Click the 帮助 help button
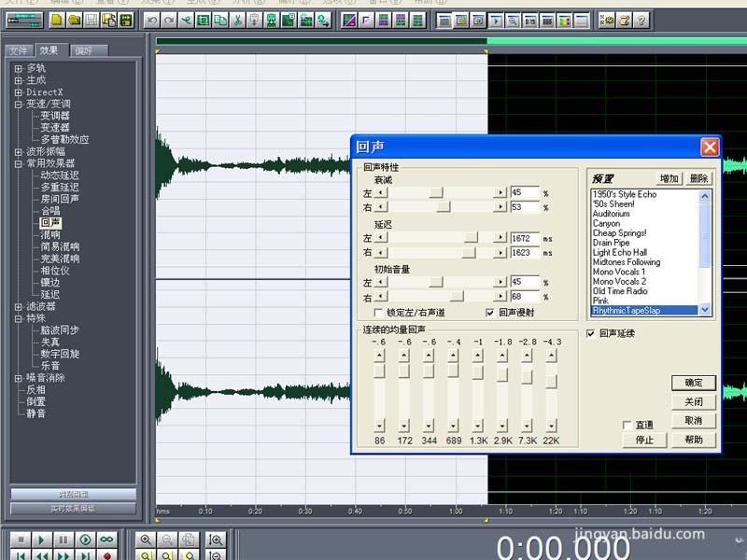747x560 pixels. point(692,440)
